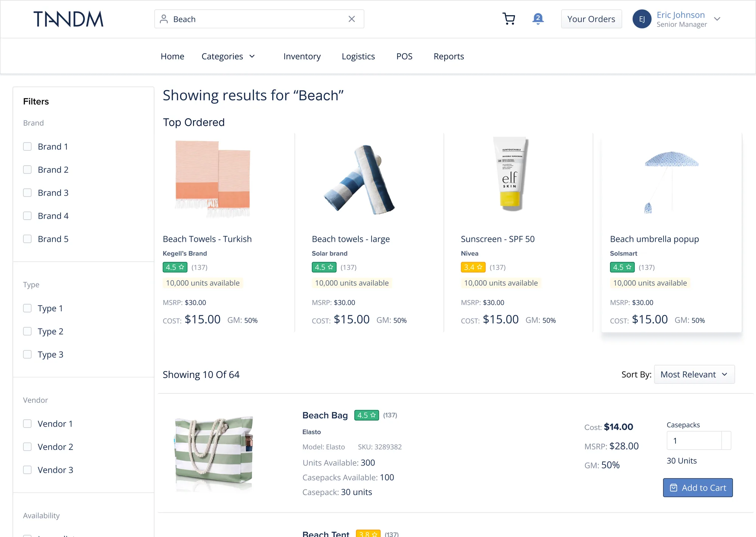
Task: Click the Your Orders button
Action: tap(591, 19)
